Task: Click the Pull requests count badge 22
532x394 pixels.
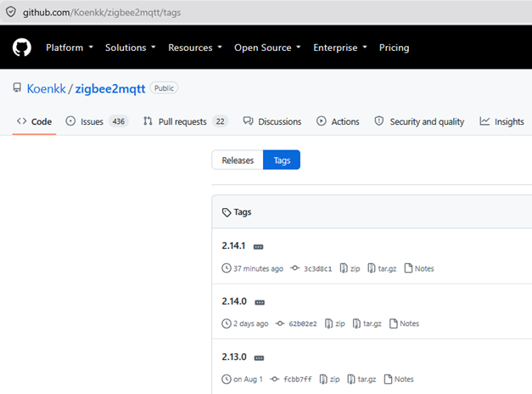Action: tap(221, 121)
